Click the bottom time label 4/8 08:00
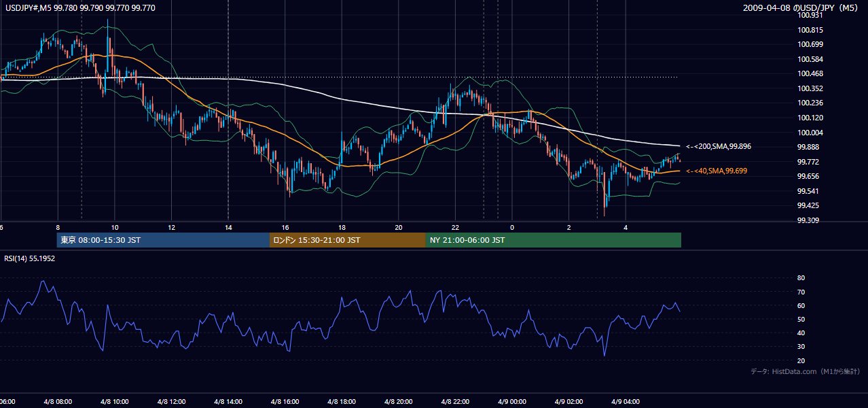Viewport: 868px width, 408px height. click(x=58, y=402)
